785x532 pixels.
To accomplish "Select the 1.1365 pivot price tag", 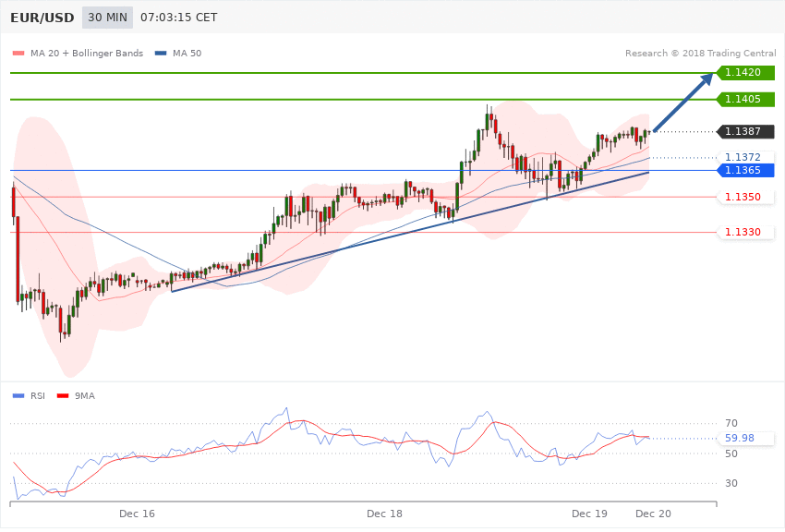I will (746, 170).
